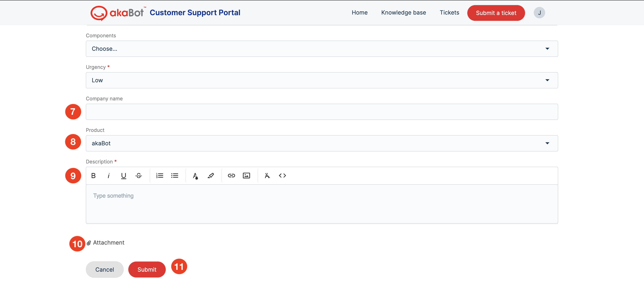The height and width of the screenshot is (296, 644).
Task: Apply strikethrough text formatting
Action: (138, 175)
